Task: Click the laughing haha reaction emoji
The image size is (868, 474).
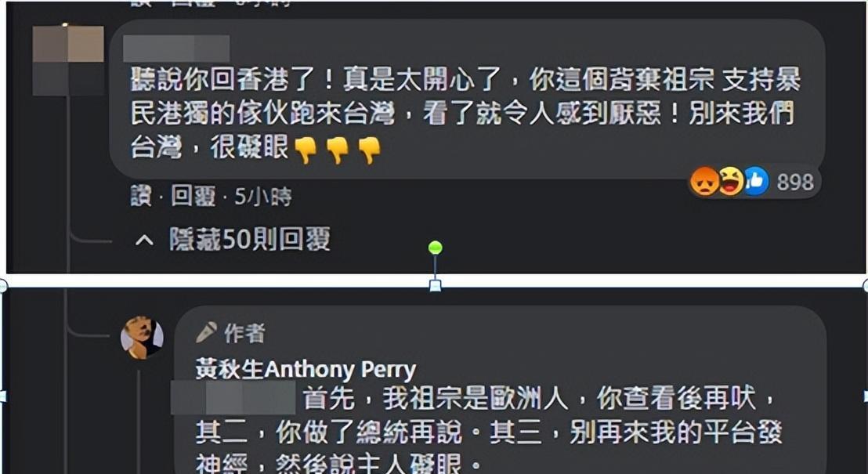Action: click(x=730, y=181)
